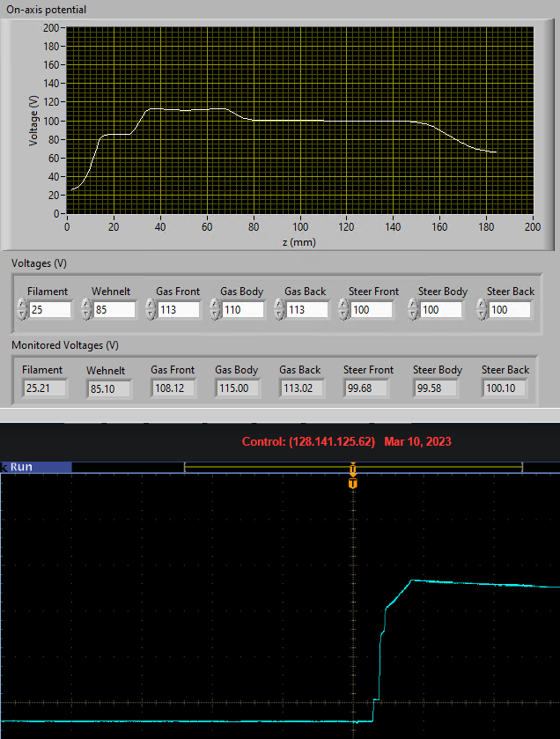Click the oscilloscope Run status indicator
Viewport: 560px width, 739px height.
click(x=36, y=467)
